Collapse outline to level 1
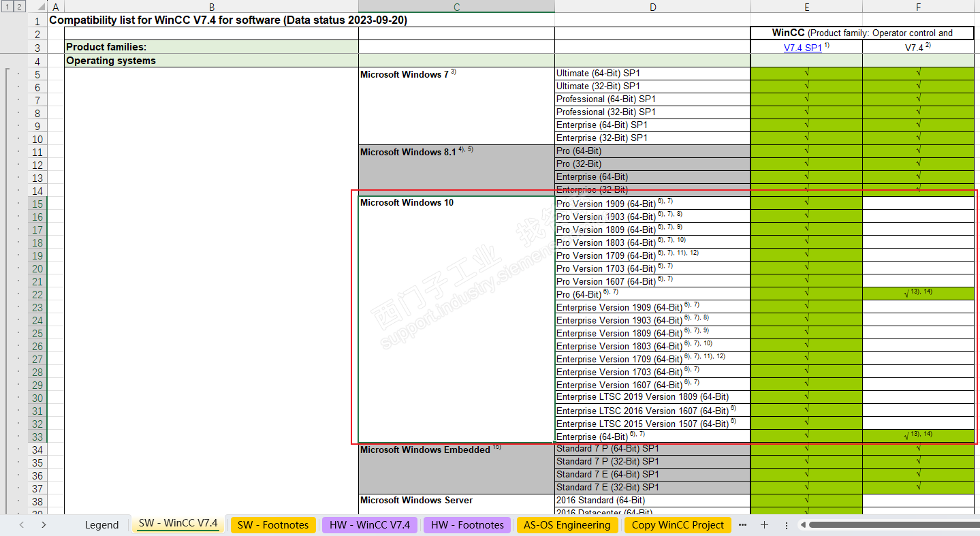Screen dimensions: 980x536 (x=6, y=7)
